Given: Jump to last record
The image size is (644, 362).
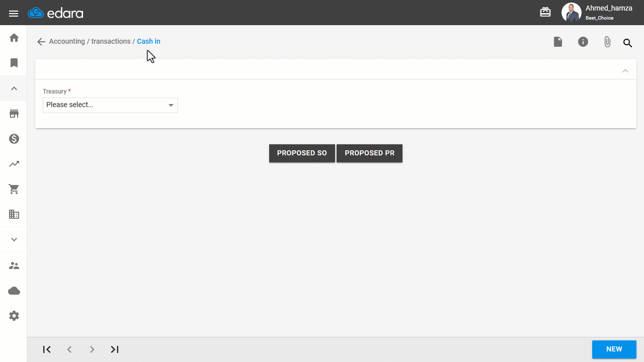Looking at the screenshot, I should tap(115, 349).
